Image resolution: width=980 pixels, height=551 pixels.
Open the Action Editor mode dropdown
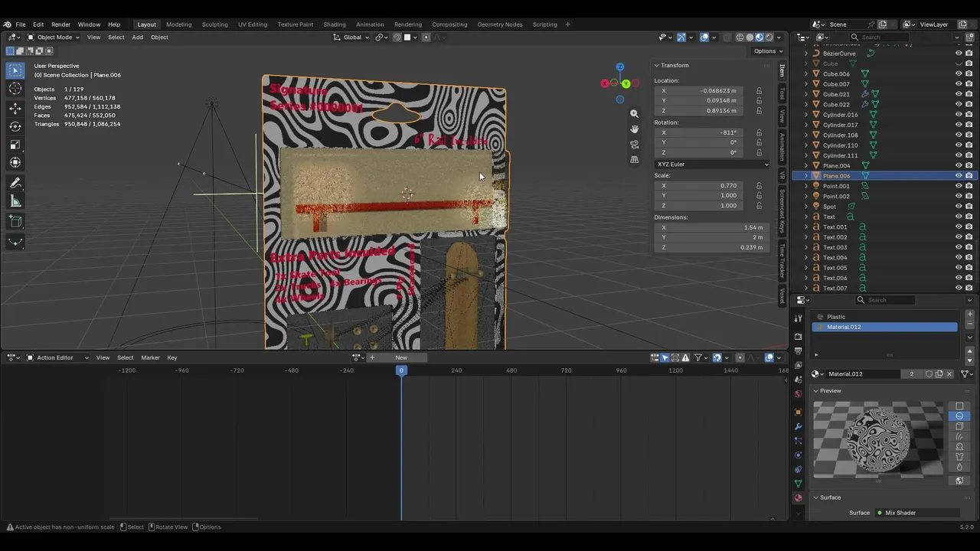pos(58,357)
